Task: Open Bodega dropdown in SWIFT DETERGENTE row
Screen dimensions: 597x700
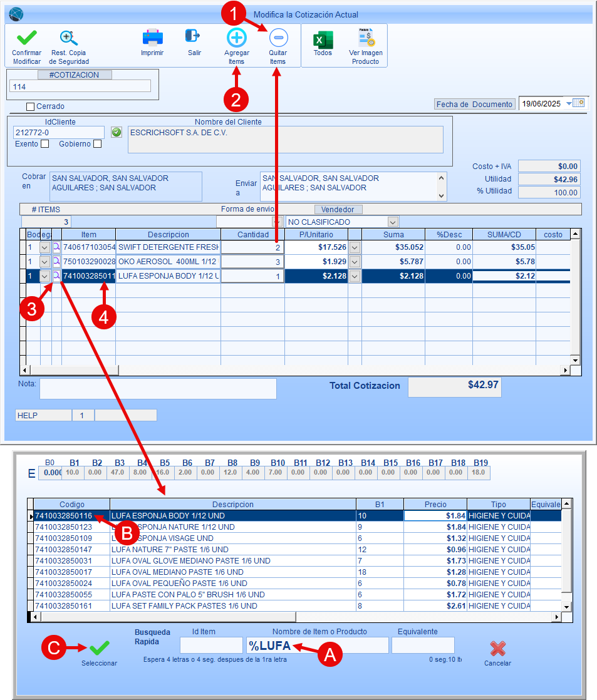Action: click(44, 247)
